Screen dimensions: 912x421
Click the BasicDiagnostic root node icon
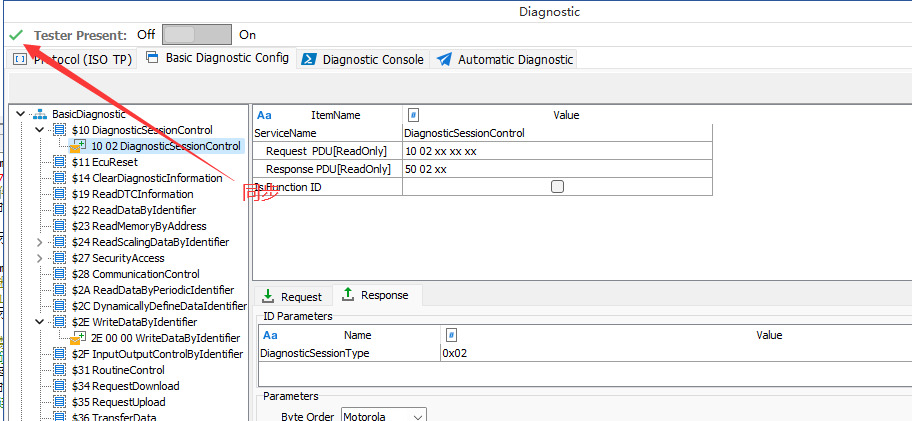coord(39,114)
